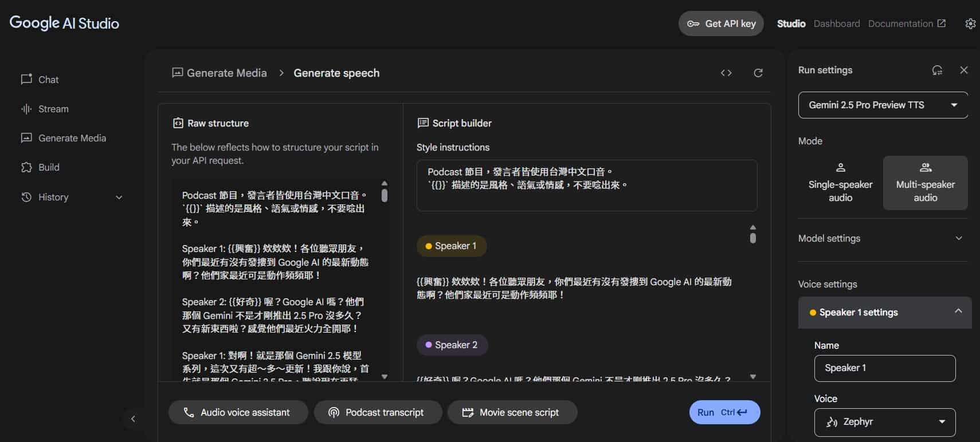Open the Gemini 2.5 Pro Preview TTS dropdown

click(883, 105)
